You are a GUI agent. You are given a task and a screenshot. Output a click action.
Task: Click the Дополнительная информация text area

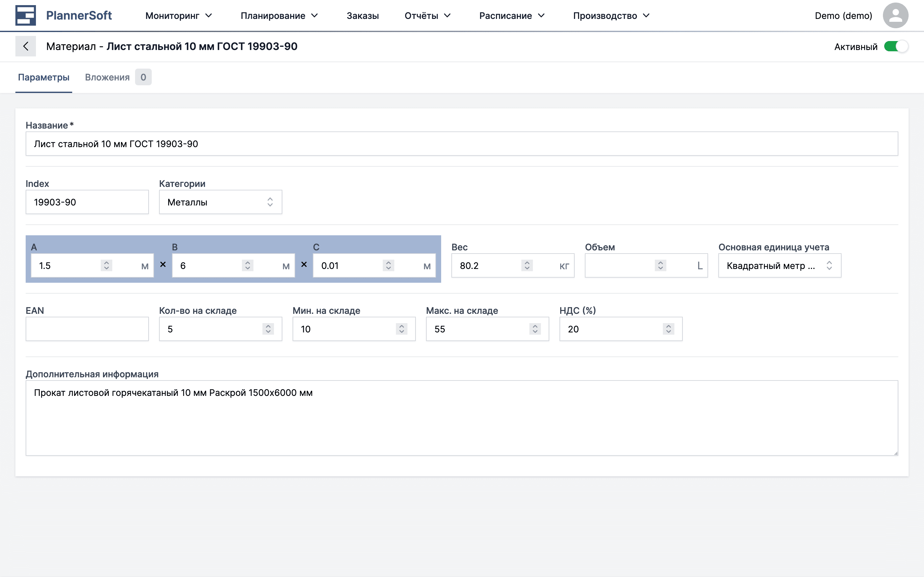coord(462,418)
